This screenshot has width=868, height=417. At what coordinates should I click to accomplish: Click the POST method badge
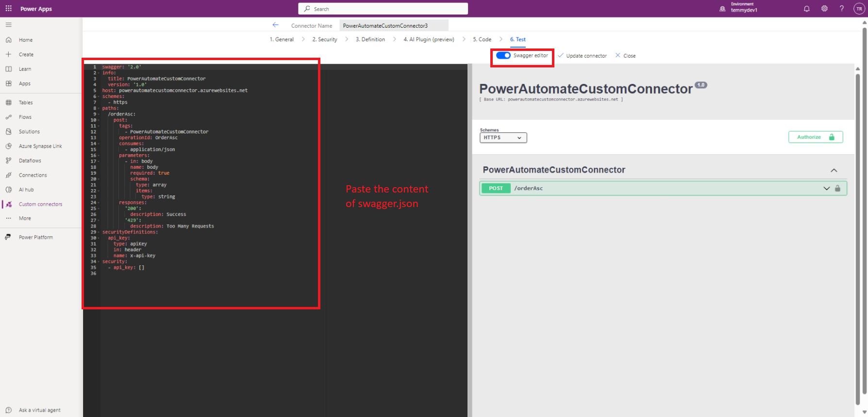click(x=496, y=188)
